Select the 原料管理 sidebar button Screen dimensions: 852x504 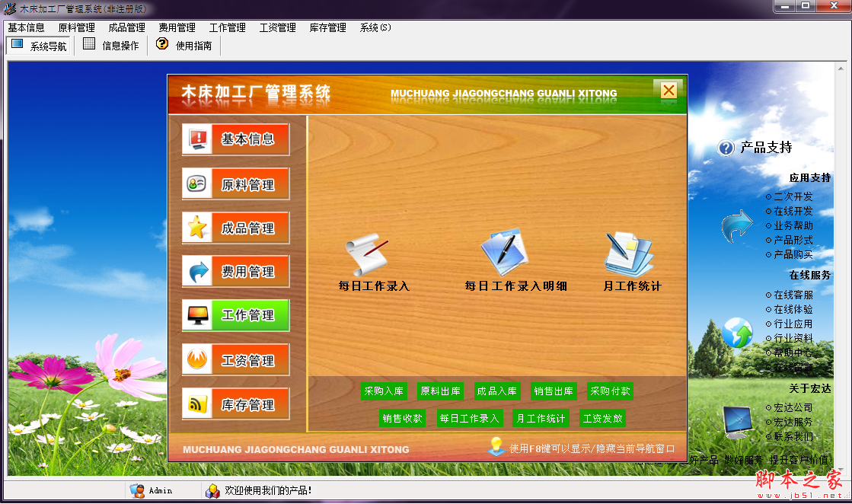[236, 184]
